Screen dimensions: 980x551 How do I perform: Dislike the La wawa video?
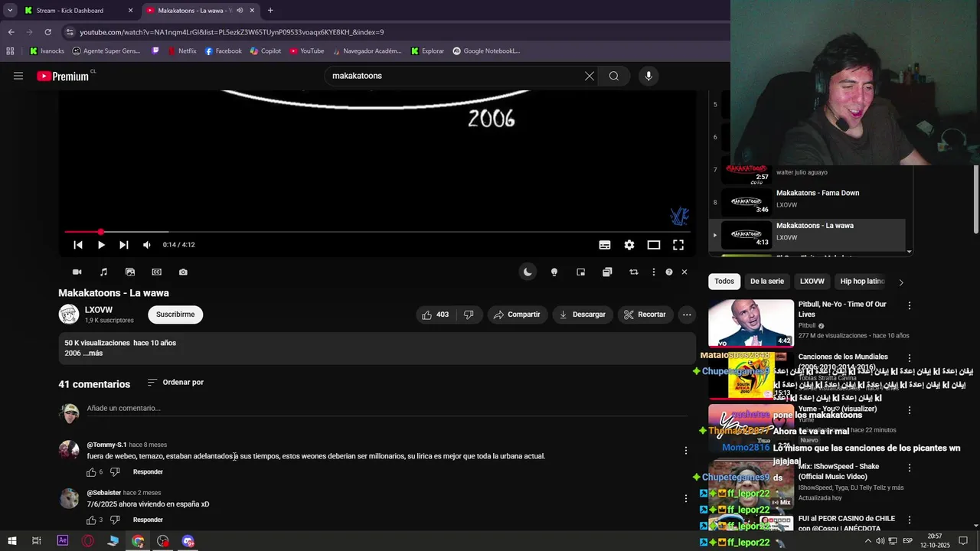click(x=469, y=315)
